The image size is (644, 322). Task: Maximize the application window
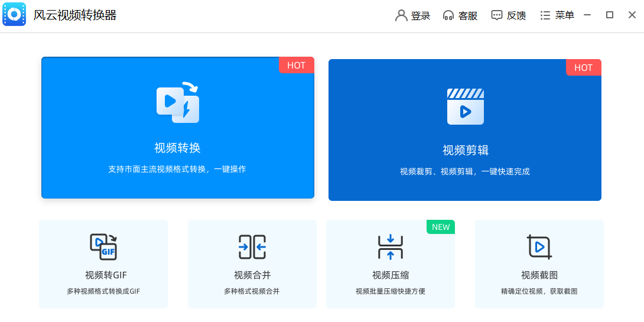point(610,15)
